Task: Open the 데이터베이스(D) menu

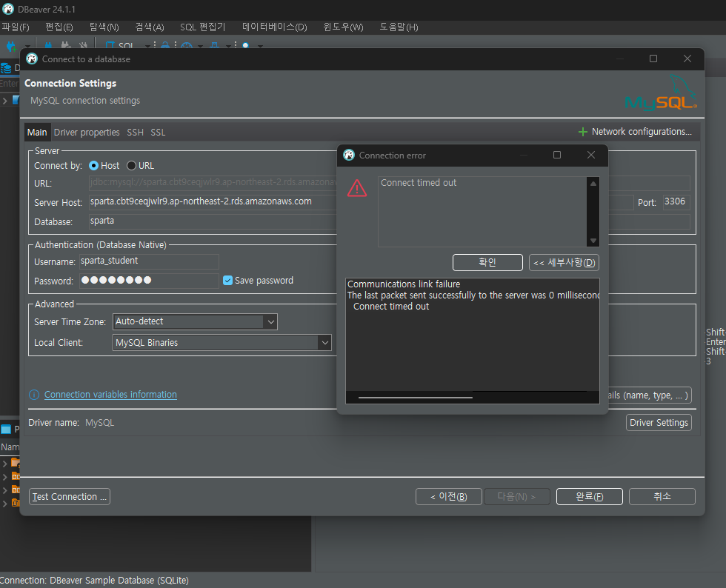Action: tap(275, 27)
